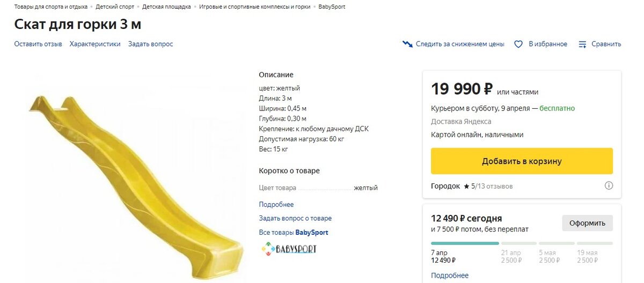
Task: Go to Детский спорт breadcrumb
Action: (x=115, y=7)
